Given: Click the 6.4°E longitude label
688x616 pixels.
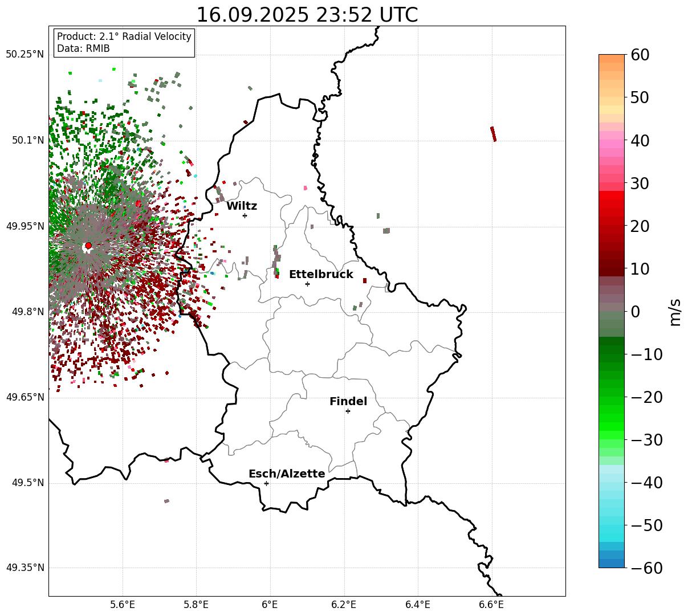Looking at the screenshot, I should [417, 604].
